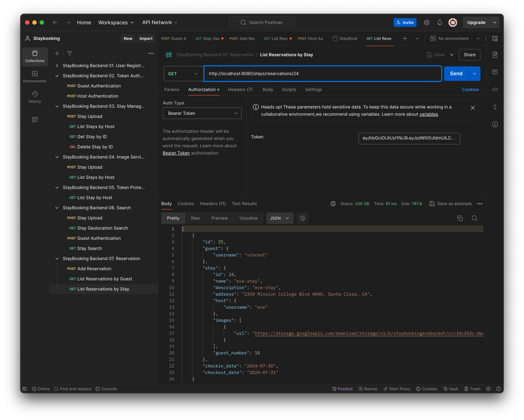The width and height of the screenshot is (524, 420).
Task: Switch to the Headers (7) request tab
Action: click(x=240, y=89)
